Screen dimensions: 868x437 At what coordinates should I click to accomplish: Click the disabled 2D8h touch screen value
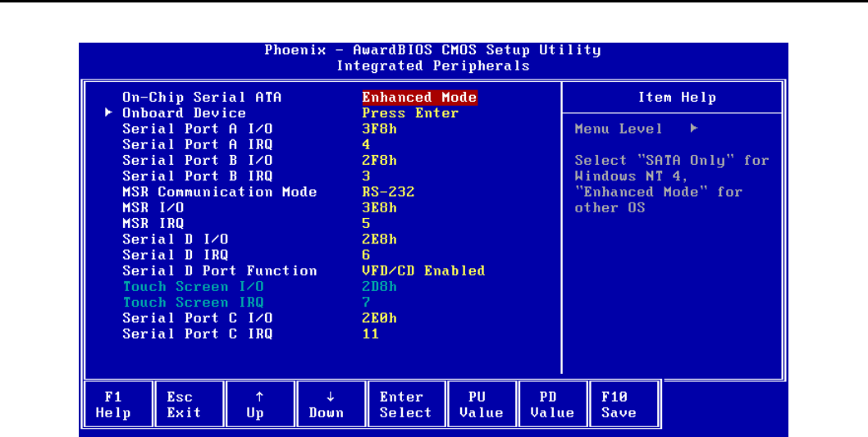(x=379, y=286)
